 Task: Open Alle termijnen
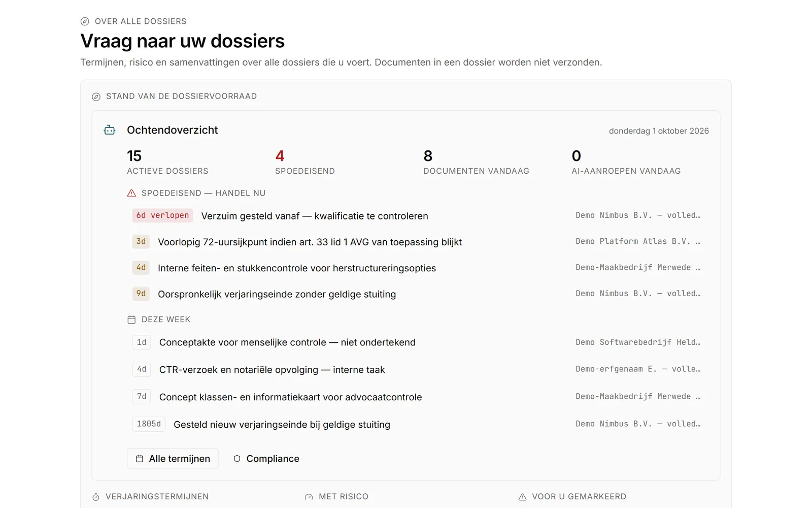coord(173,459)
